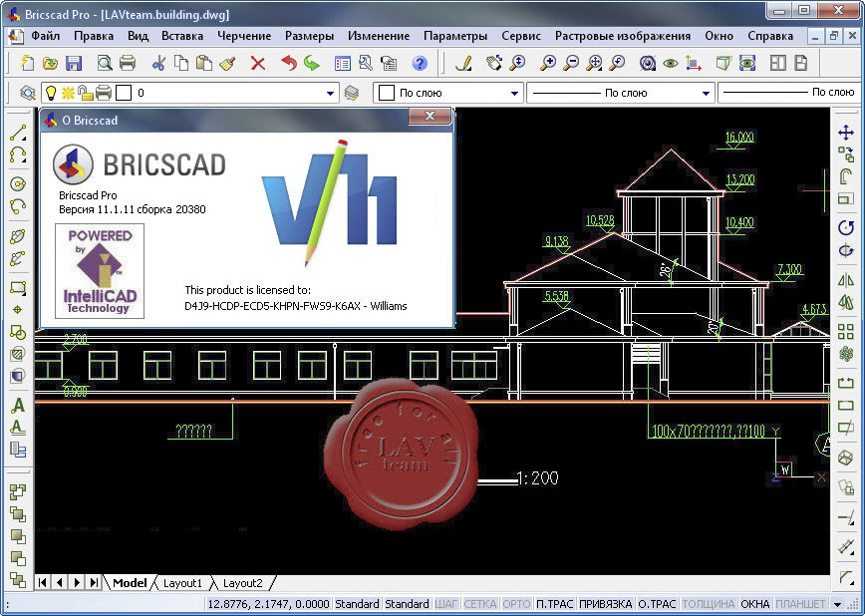
Task: Click the Array tool four-squares icon
Action: [846, 331]
